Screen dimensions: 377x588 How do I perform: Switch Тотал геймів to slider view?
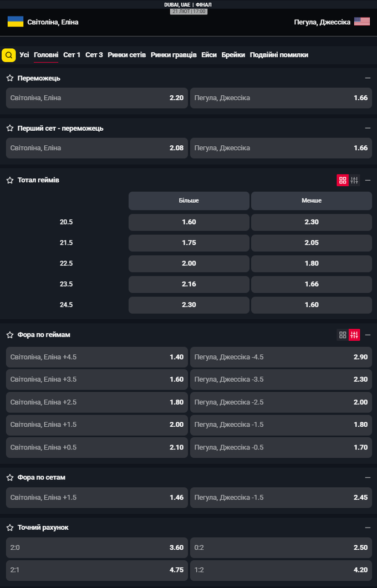(354, 180)
